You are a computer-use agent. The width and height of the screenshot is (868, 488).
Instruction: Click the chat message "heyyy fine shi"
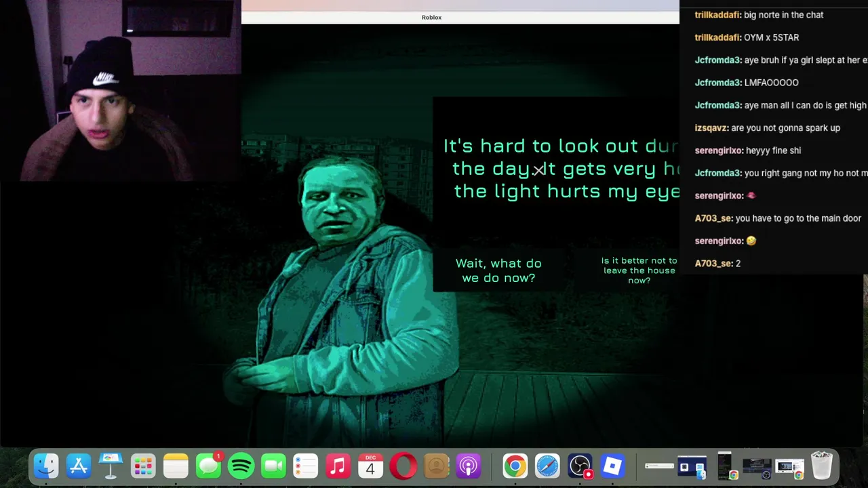(x=773, y=150)
